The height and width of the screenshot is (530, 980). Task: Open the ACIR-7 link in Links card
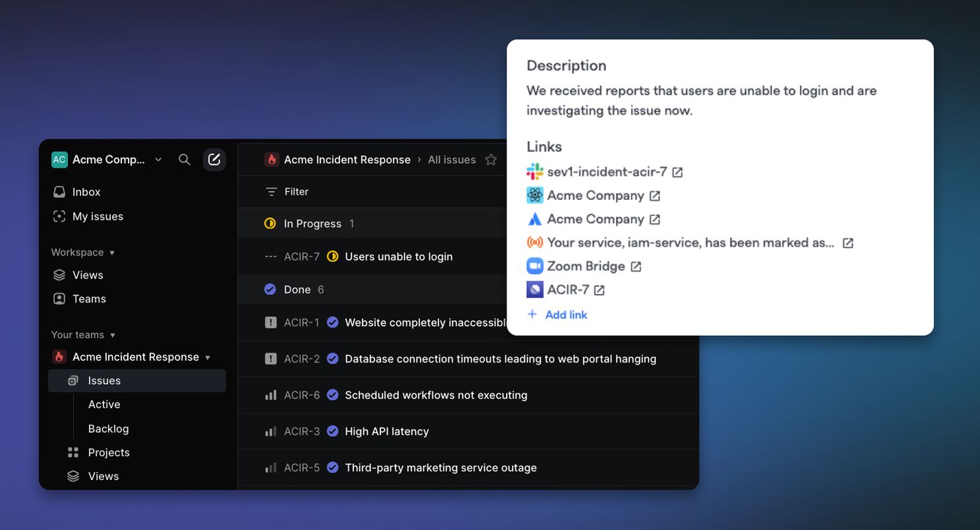pyautogui.click(x=568, y=290)
